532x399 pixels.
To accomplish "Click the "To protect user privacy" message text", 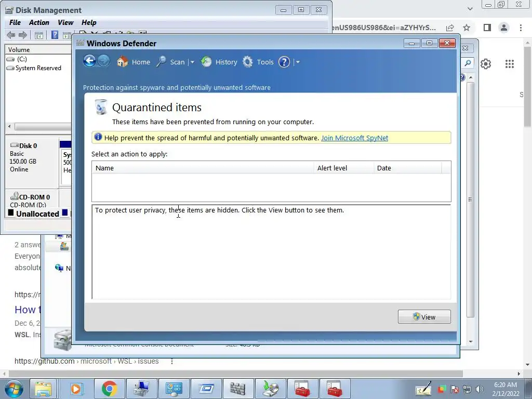I will click(220, 210).
